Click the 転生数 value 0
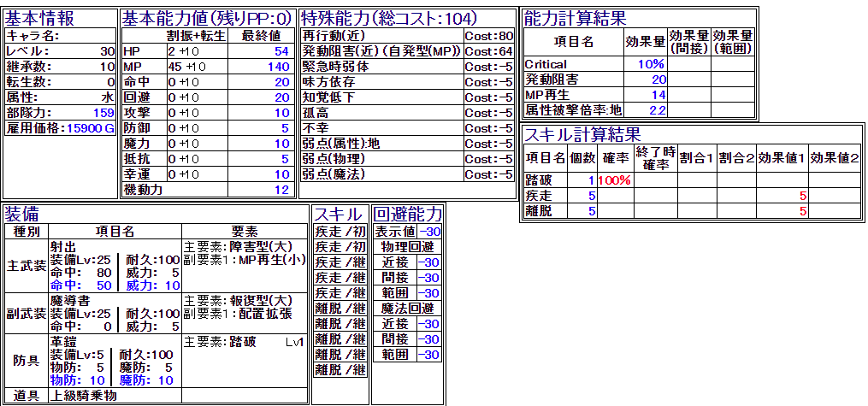The width and height of the screenshot is (868, 406). [x=110, y=82]
